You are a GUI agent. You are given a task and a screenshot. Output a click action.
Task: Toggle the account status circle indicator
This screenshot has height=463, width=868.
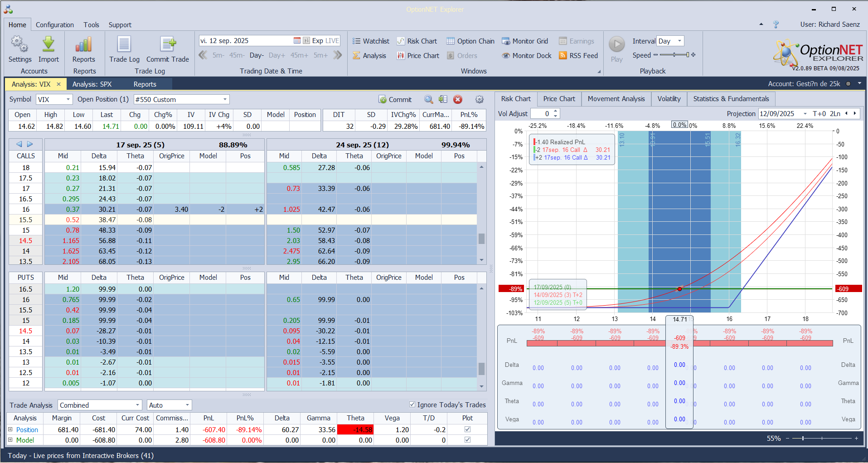[x=848, y=84]
